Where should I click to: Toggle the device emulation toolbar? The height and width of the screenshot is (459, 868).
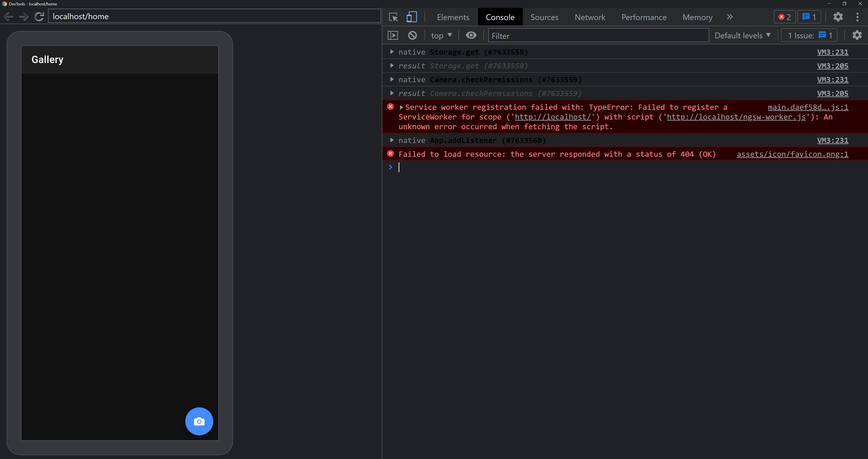412,17
